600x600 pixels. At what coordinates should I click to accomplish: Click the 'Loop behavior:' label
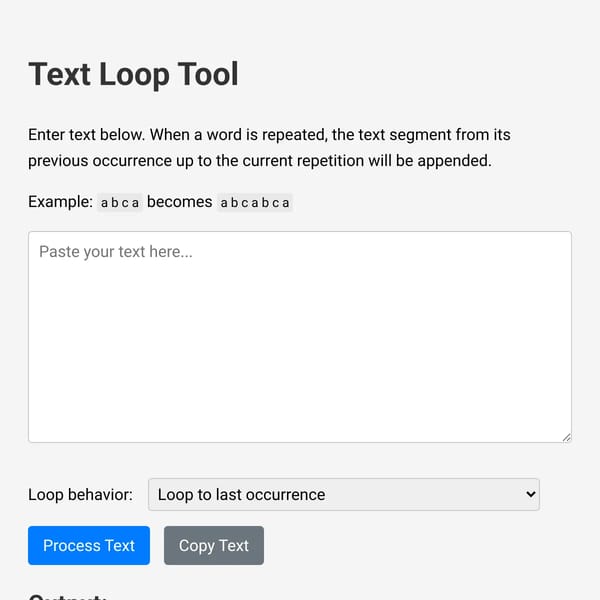80,494
